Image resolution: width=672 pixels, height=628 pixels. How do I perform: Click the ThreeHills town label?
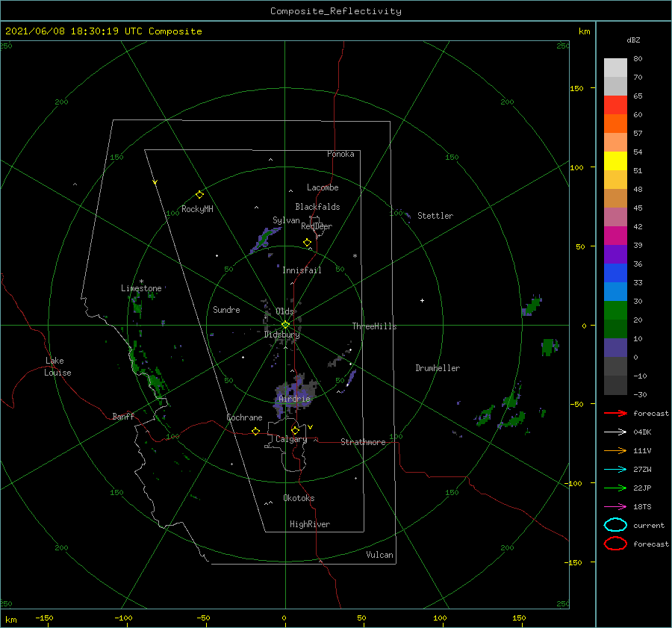374,326
